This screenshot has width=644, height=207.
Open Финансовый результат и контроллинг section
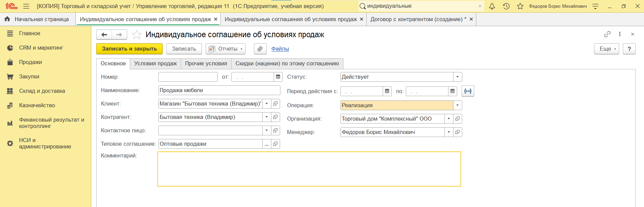(x=51, y=123)
